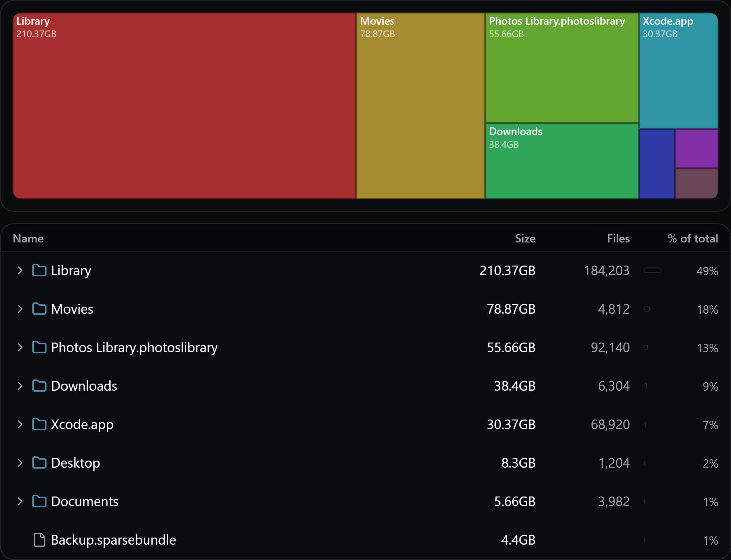Expand the Downloads folder row
The width and height of the screenshot is (731, 560).
click(x=20, y=386)
